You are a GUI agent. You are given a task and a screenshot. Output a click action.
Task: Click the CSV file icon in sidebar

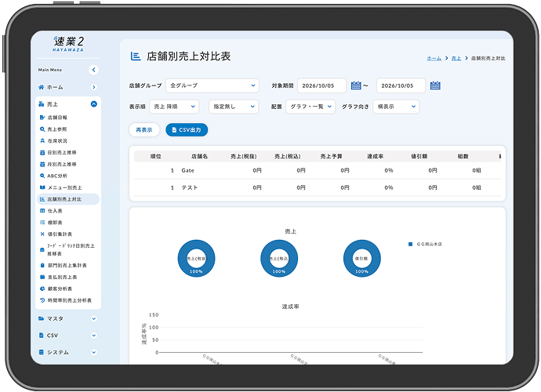coord(42,336)
